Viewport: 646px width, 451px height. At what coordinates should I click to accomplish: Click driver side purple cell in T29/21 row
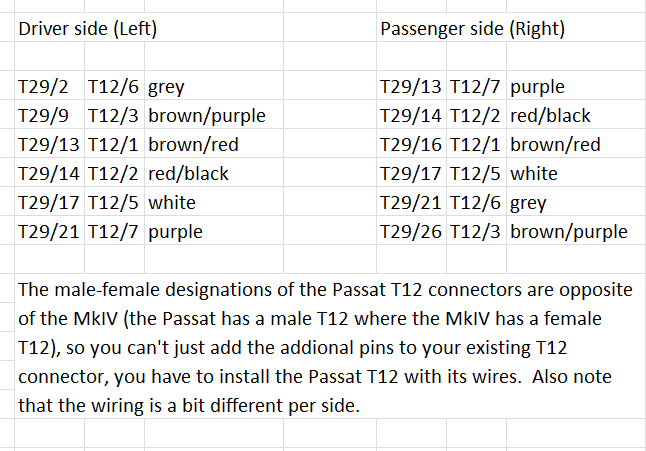176,232
